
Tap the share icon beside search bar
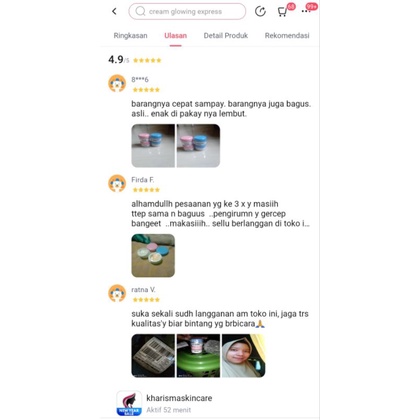click(260, 11)
